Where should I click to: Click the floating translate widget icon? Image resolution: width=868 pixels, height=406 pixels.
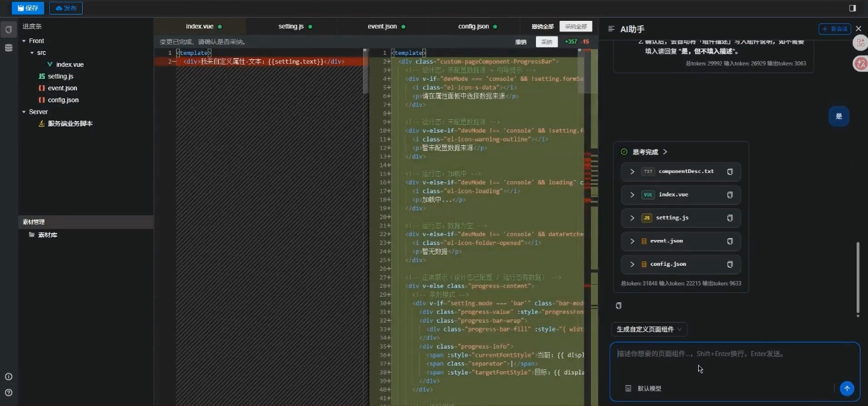[x=859, y=63]
